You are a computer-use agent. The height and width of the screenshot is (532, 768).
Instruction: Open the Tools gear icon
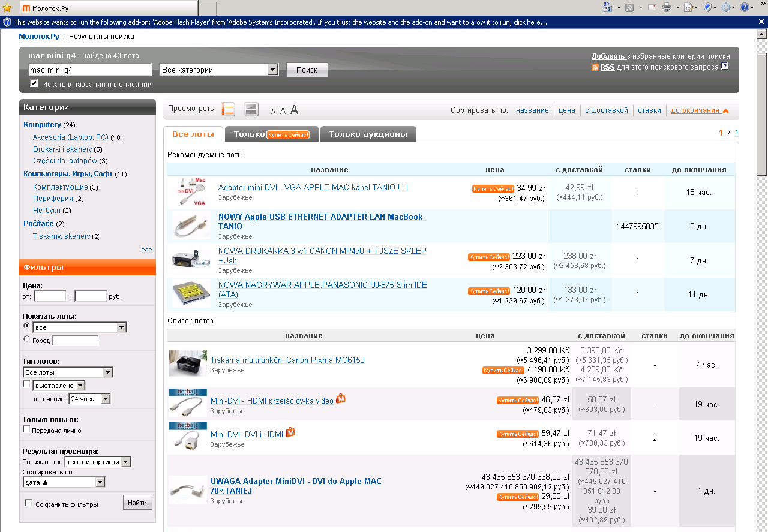[x=726, y=7]
